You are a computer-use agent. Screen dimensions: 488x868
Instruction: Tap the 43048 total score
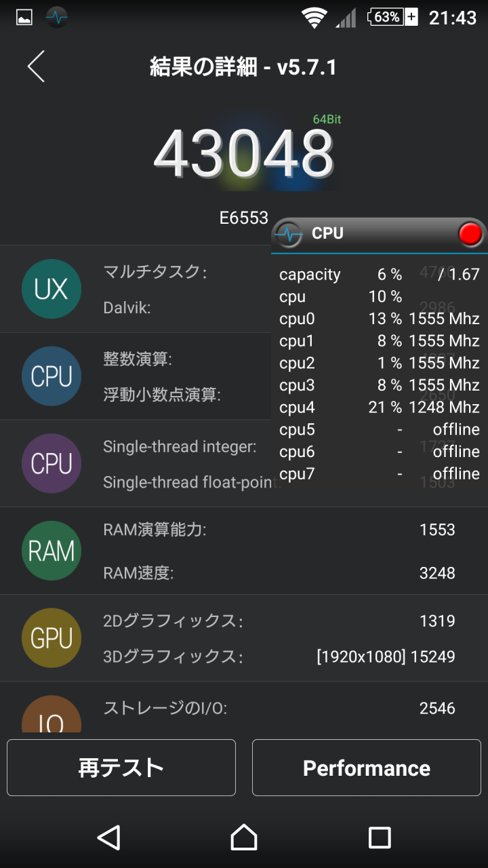(x=244, y=153)
